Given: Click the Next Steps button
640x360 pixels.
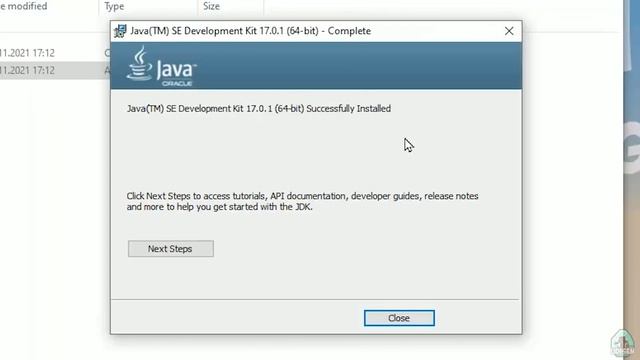Looking at the screenshot, I should (171, 249).
